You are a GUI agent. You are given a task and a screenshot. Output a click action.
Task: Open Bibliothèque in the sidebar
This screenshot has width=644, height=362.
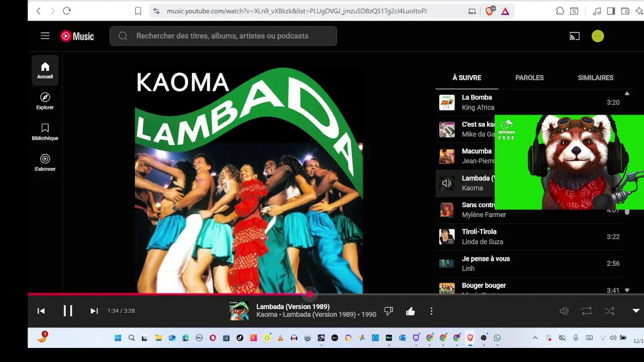45,132
